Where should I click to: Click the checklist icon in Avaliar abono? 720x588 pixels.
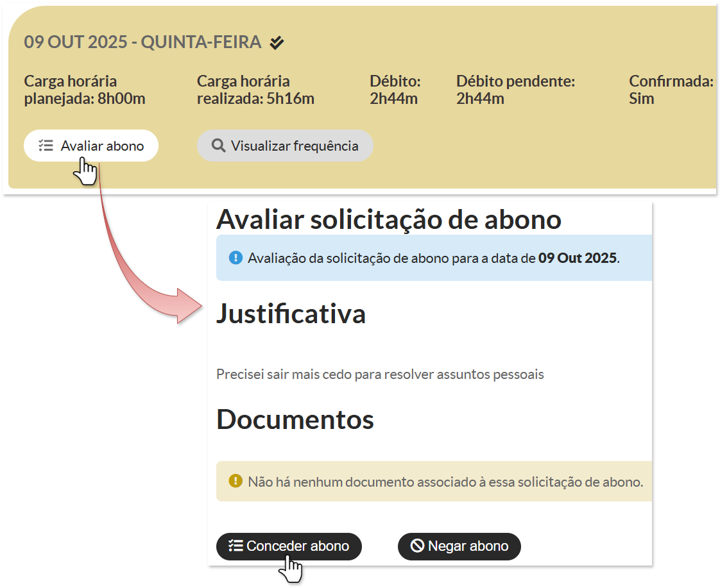(x=46, y=146)
